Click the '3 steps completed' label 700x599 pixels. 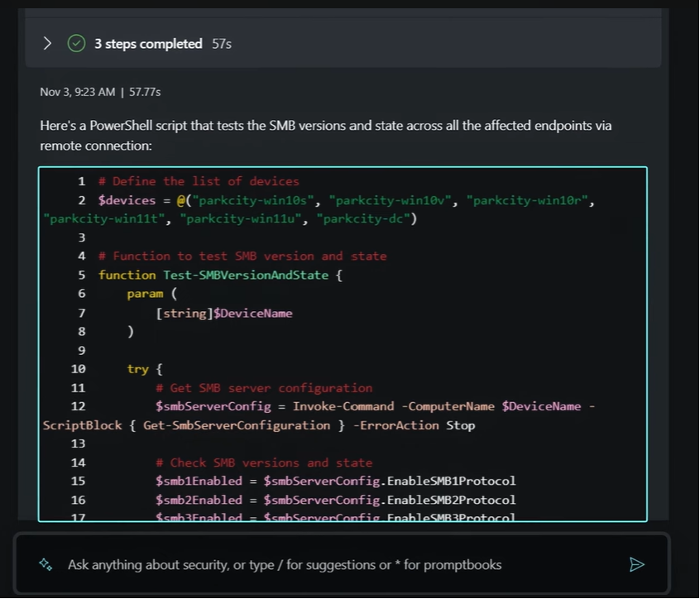pyautogui.click(x=148, y=44)
